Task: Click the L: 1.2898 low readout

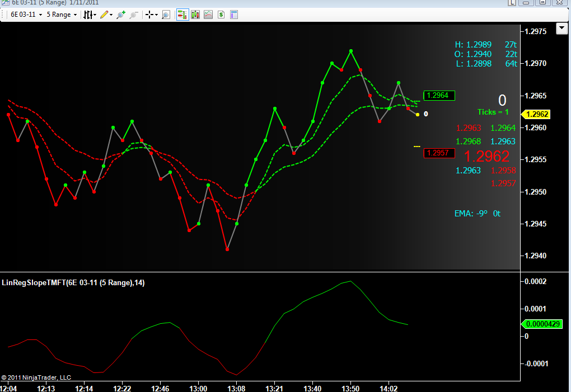Action: tap(474, 63)
